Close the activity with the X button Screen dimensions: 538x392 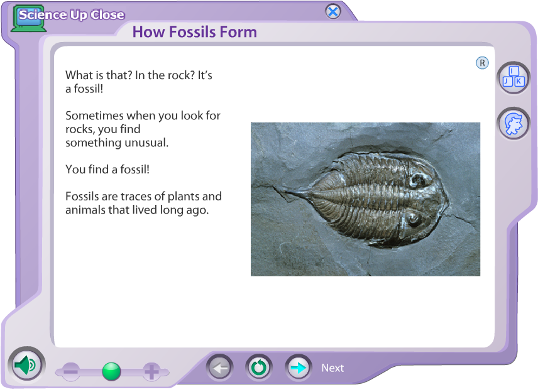[332, 12]
